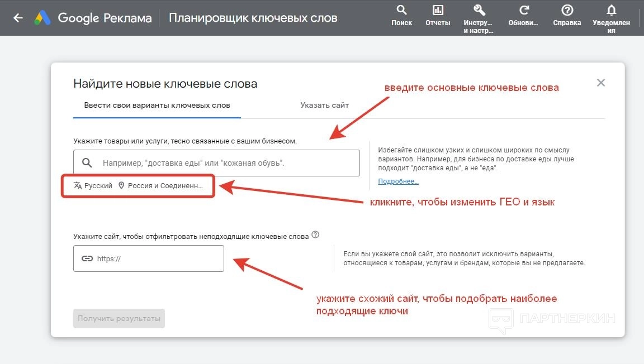Click Планировщик ключевых слов page title

(x=253, y=18)
